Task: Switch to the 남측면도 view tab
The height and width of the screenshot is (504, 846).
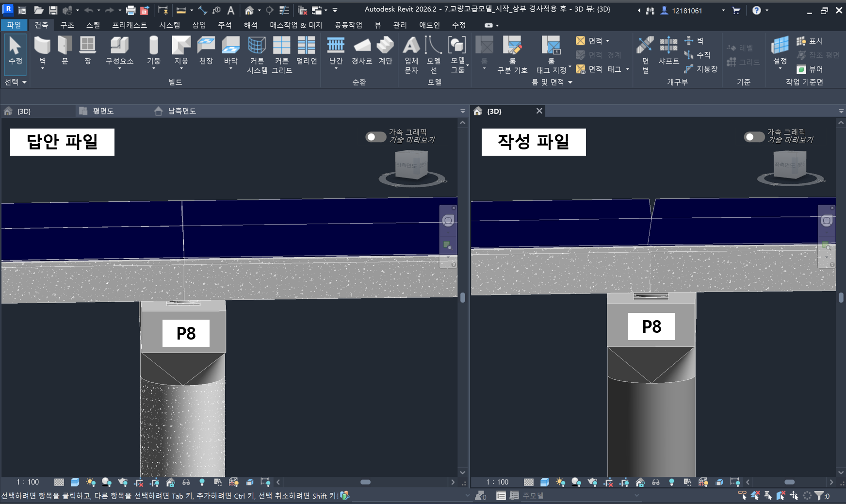Action: [x=181, y=111]
